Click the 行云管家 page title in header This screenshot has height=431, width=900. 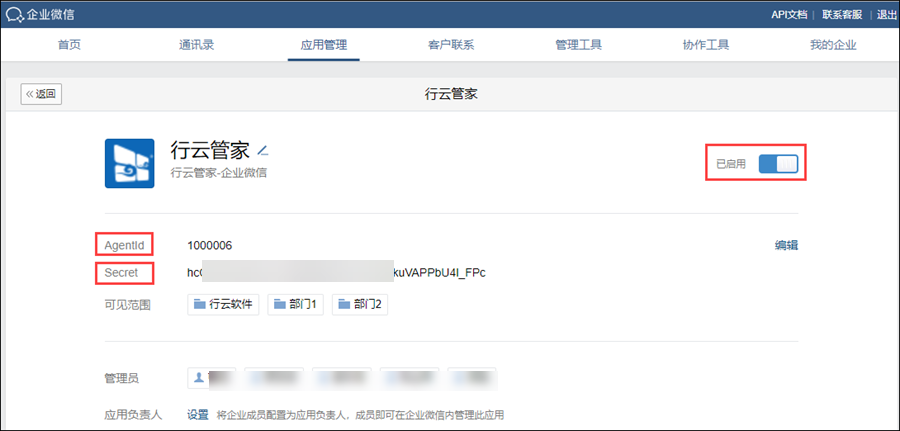point(451,94)
